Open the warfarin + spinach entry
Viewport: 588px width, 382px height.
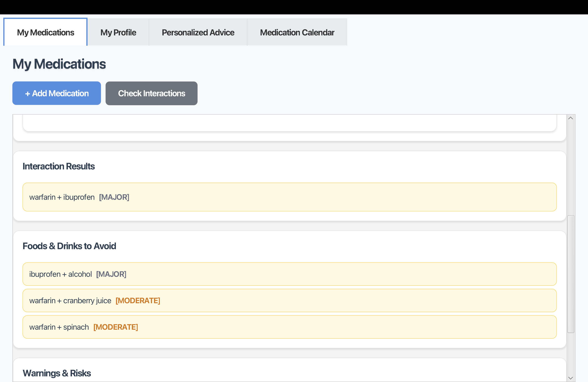click(289, 327)
